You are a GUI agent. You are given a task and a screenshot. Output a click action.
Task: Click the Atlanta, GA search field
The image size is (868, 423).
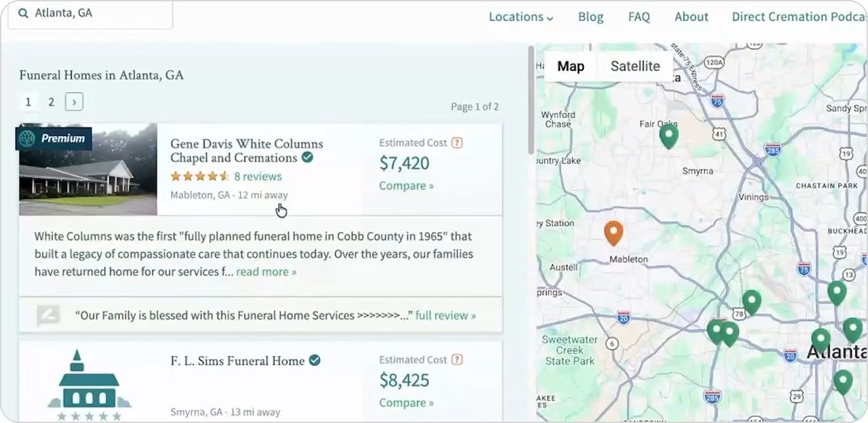(90, 14)
